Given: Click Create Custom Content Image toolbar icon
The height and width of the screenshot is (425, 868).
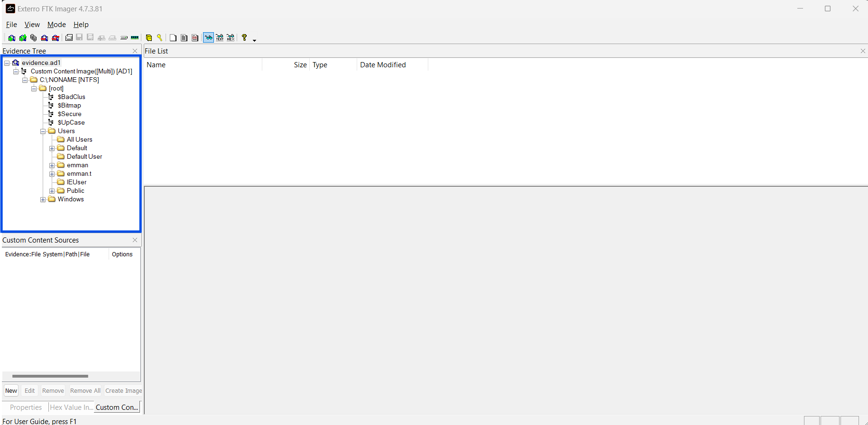Looking at the screenshot, I should pos(112,38).
